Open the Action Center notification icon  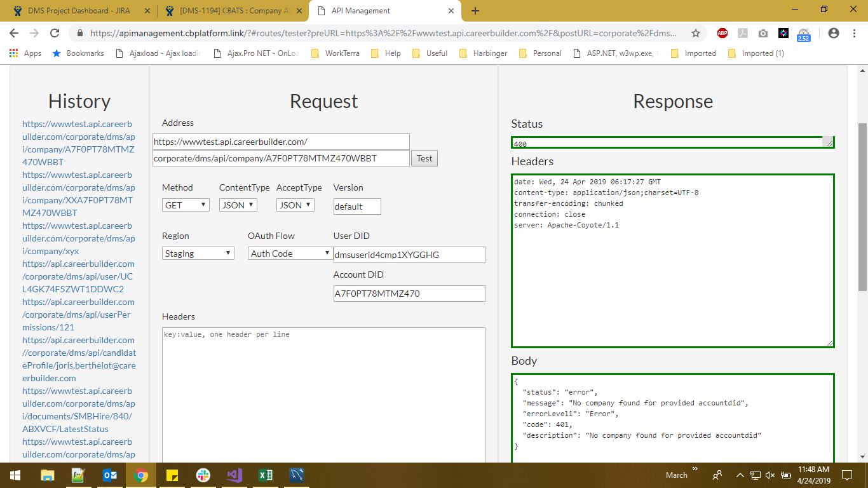[847, 475]
